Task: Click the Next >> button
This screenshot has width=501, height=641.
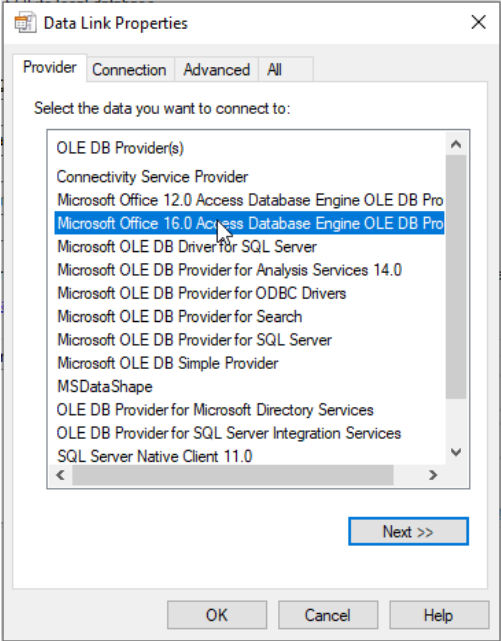Action: click(408, 531)
